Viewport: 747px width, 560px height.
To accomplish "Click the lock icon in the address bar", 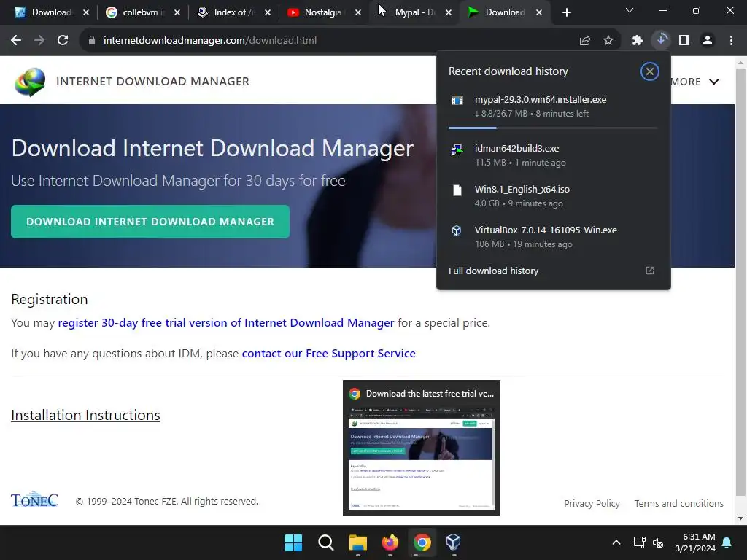I will 92,41.
